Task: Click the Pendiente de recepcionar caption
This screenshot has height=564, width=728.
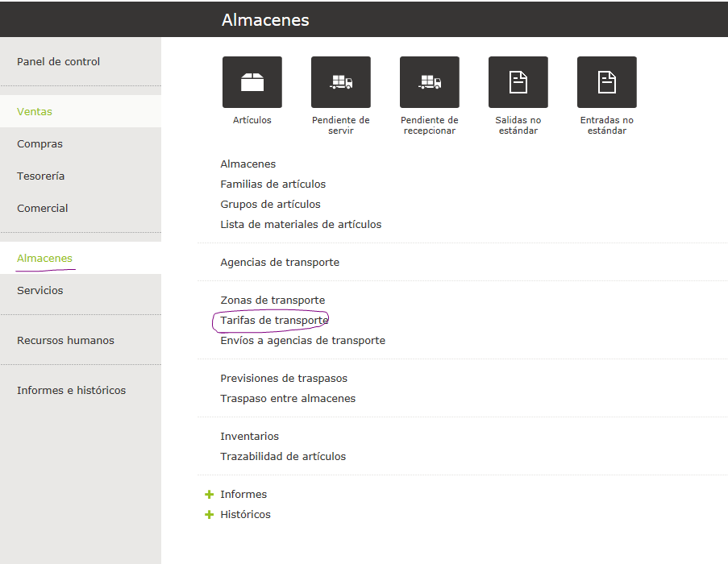Action: [430, 125]
